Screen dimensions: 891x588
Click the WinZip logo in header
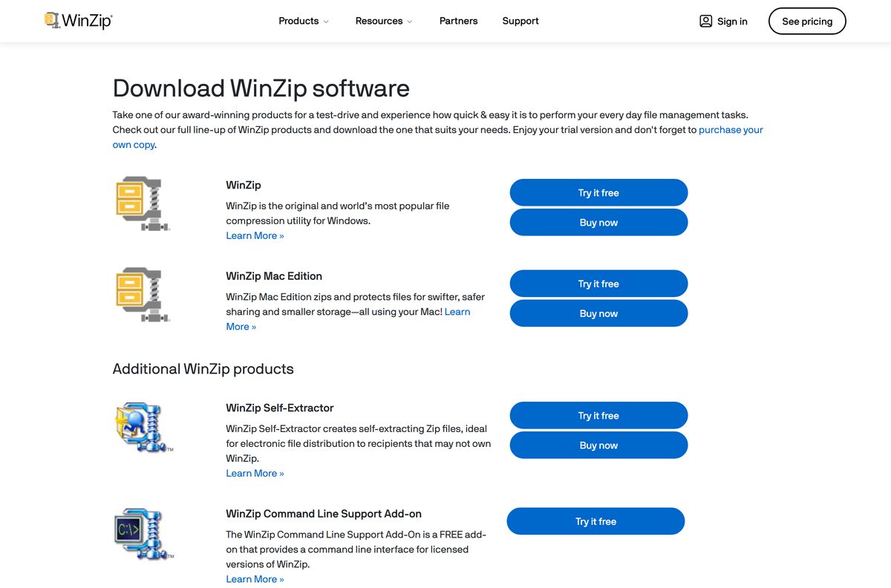pyautogui.click(x=78, y=21)
